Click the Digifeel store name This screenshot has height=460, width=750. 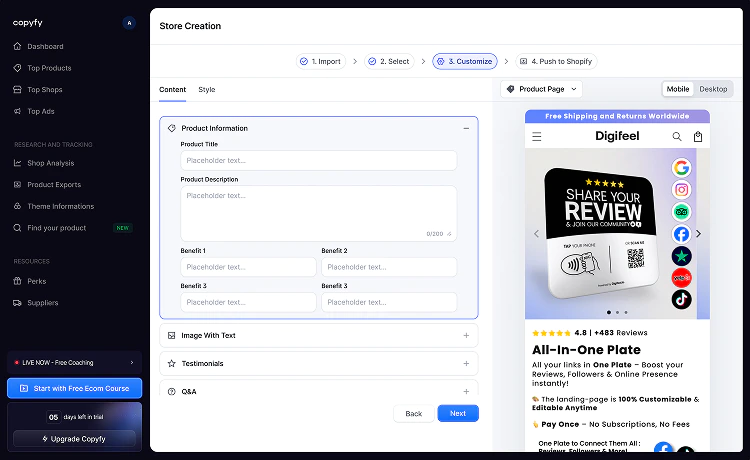point(617,136)
